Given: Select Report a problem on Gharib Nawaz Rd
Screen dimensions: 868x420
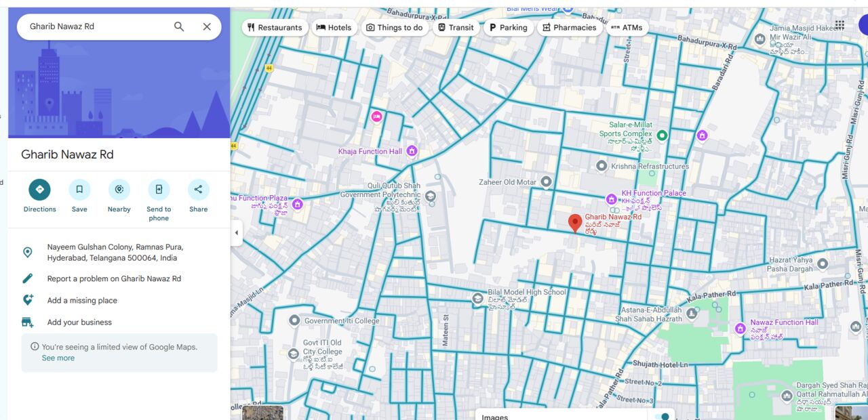Looking at the screenshot, I should 113,278.
